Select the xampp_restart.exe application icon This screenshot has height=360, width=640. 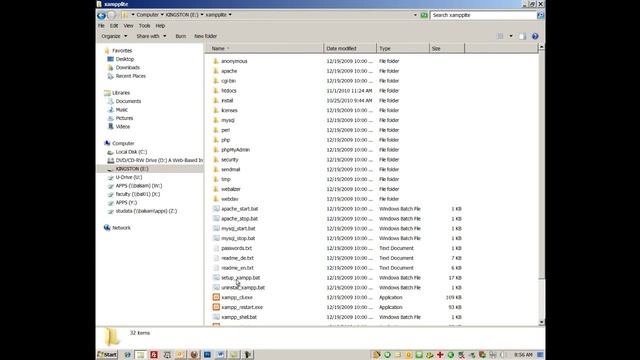click(x=216, y=307)
